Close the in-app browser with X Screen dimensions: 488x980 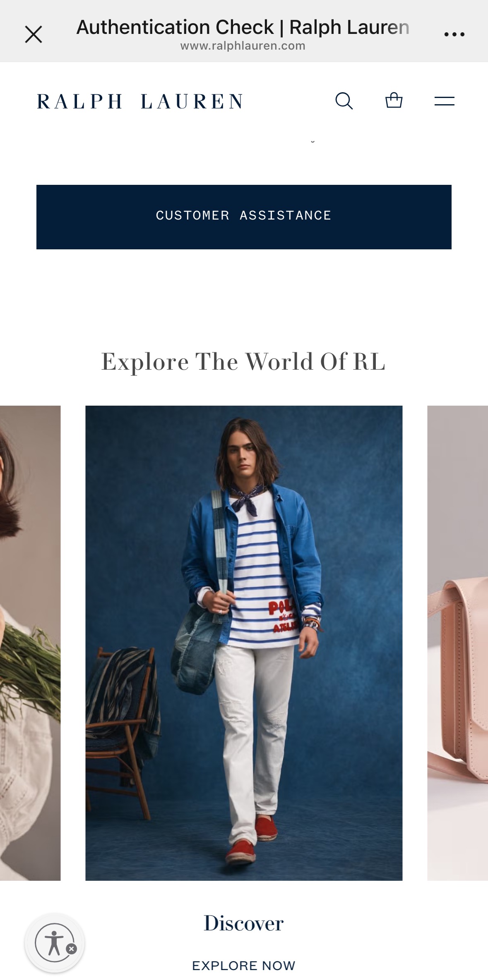34,34
